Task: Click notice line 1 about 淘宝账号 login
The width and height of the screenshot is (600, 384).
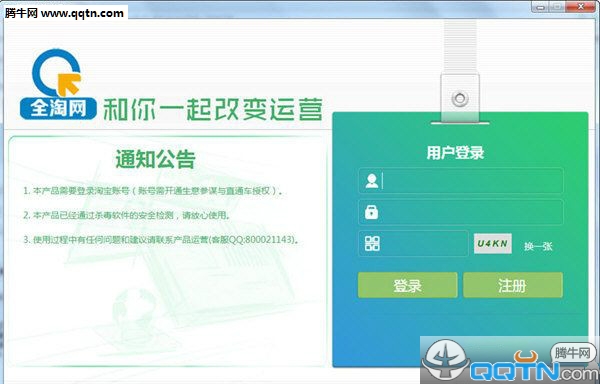Action: tap(153, 191)
